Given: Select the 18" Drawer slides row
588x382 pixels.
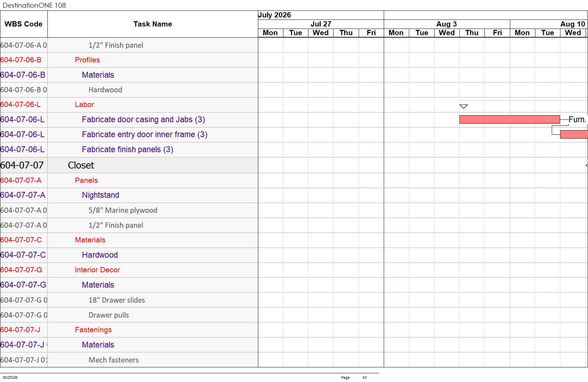Looking at the screenshot, I should (x=129, y=300).
